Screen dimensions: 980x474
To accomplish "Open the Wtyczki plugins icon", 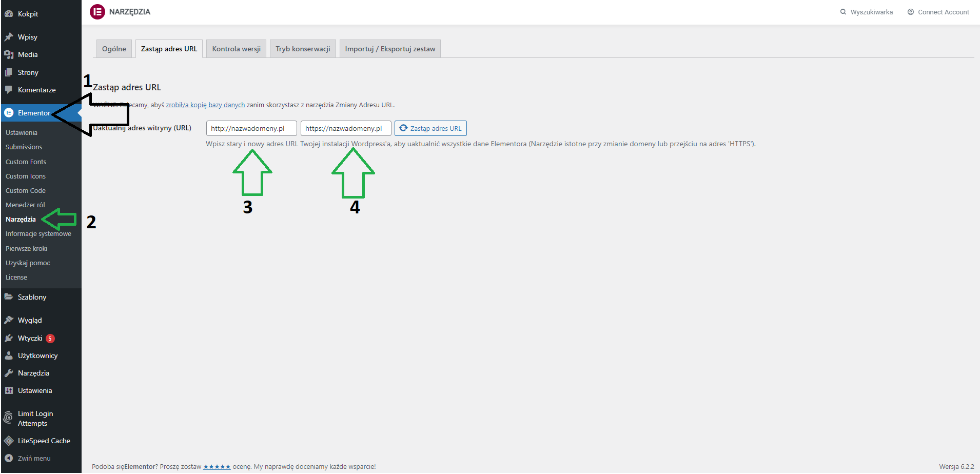I will pos(9,338).
